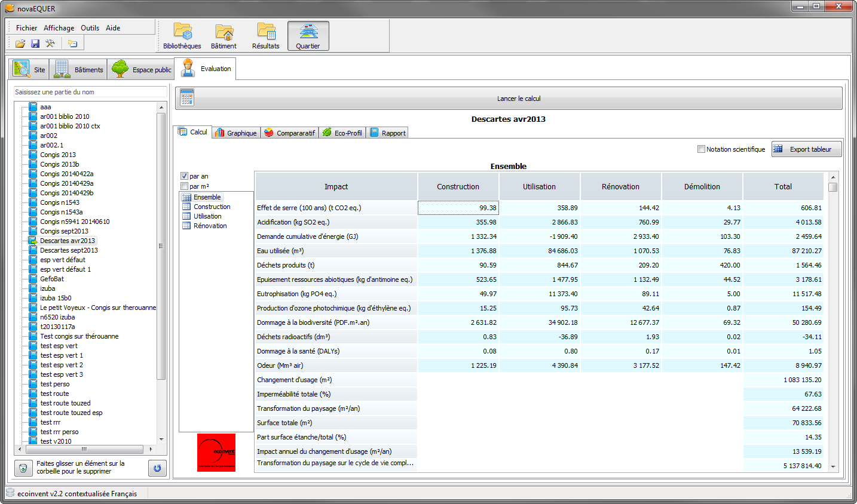Select project 'Descartes avr2013' in the list
The width and height of the screenshot is (857, 504).
(68, 241)
